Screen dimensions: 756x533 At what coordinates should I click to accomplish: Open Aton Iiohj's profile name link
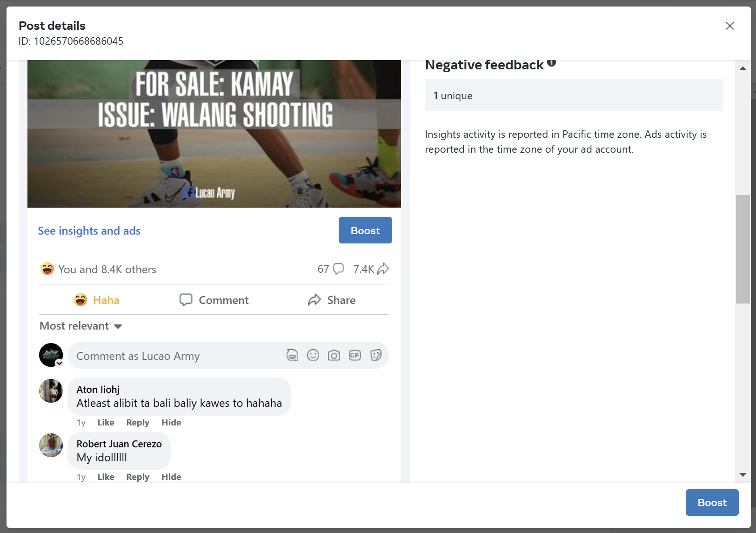(x=98, y=390)
